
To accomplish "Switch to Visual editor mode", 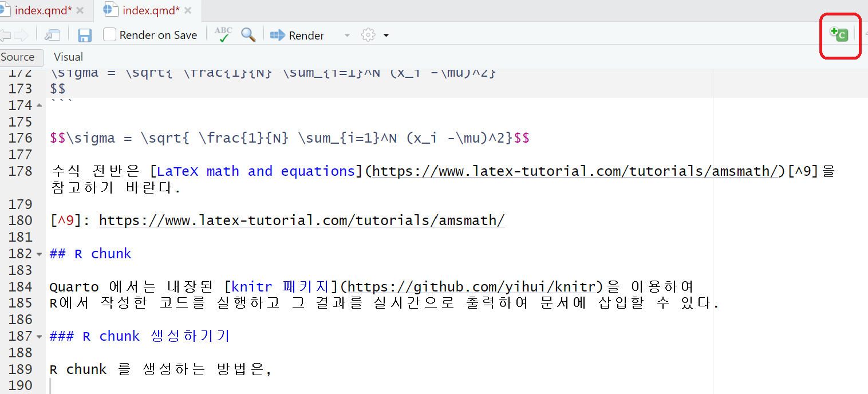I will [68, 57].
